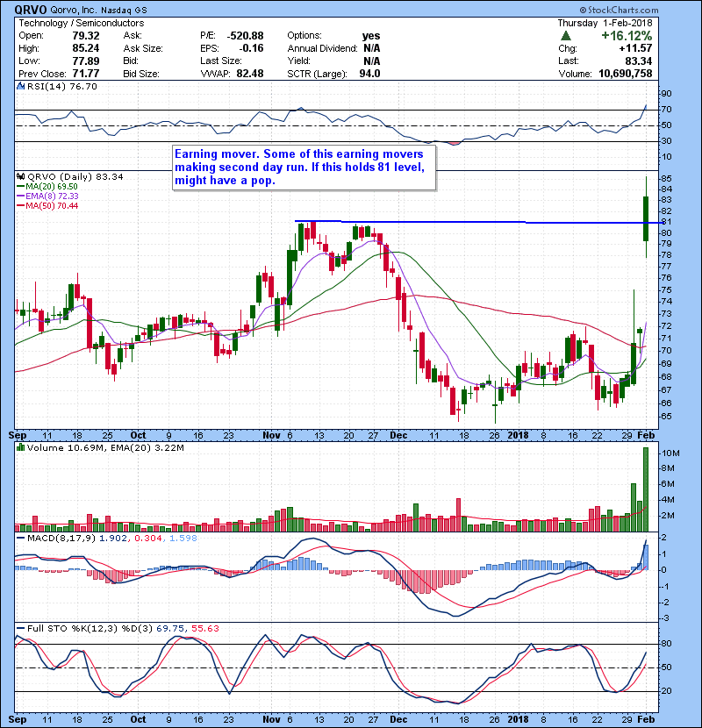This screenshot has height=728, width=702.
Task: Click the green up-arrow change indicator
Action: coord(565,36)
